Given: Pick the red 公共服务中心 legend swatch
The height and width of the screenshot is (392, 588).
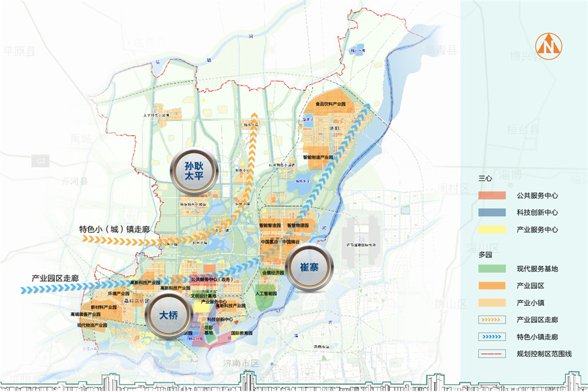Looking at the screenshot, I should [x=492, y=195].
